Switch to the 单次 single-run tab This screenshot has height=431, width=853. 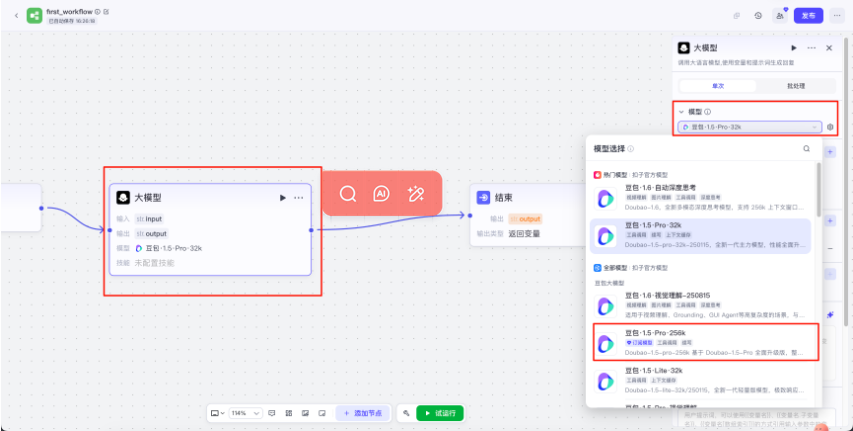718,86
